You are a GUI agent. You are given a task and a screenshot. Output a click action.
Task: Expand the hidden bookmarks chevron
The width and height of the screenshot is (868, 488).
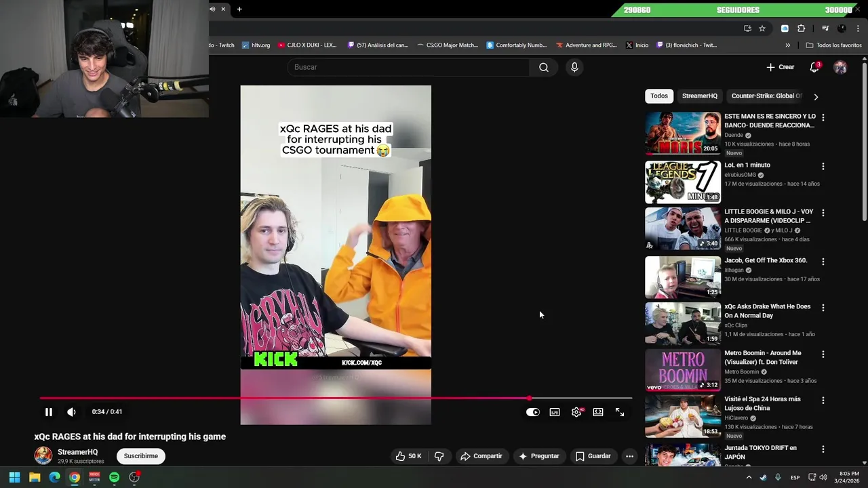788,45
